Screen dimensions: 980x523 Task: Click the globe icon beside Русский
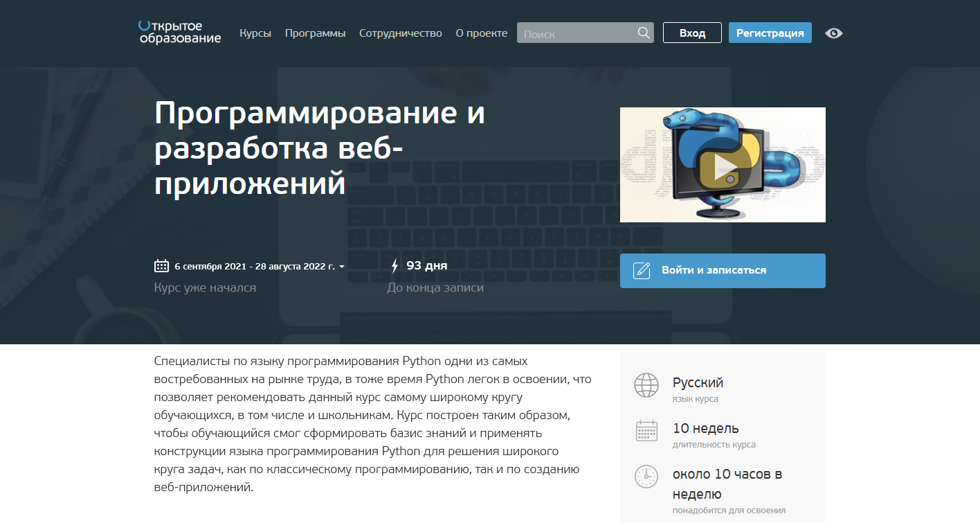click(x=646, y=385)
